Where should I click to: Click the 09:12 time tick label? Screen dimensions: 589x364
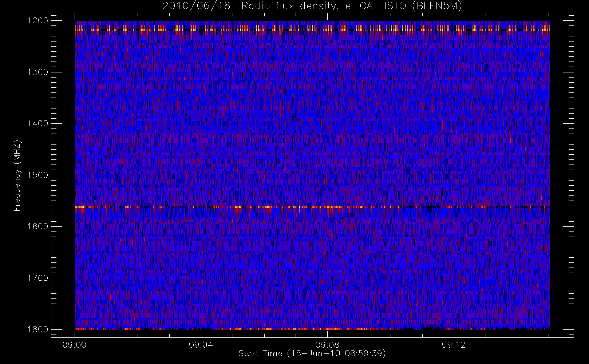point(454,345)
